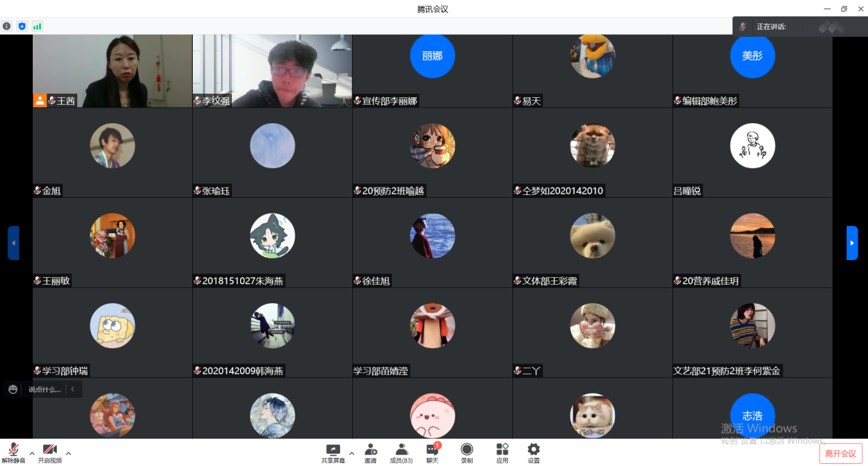Expand video options arrow beside 开启视频
Image resolution: width=868 pixels, height=466 pixels.
click(68, 453)
